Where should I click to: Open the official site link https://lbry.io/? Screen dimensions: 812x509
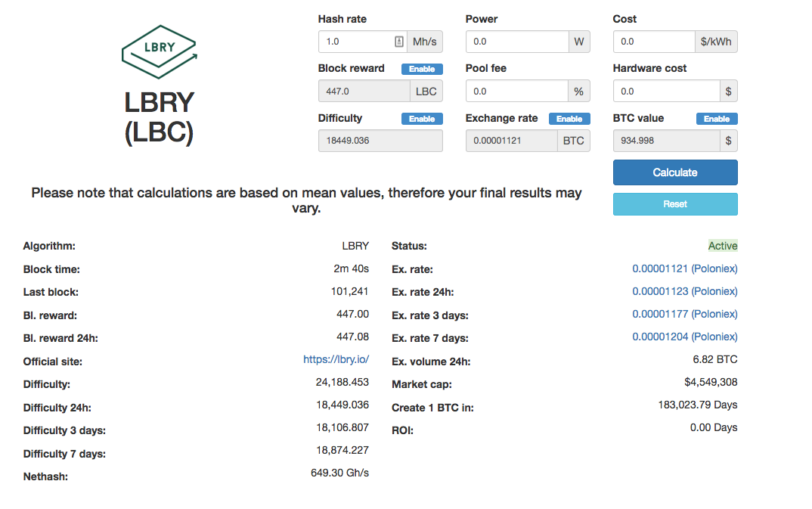336,359
